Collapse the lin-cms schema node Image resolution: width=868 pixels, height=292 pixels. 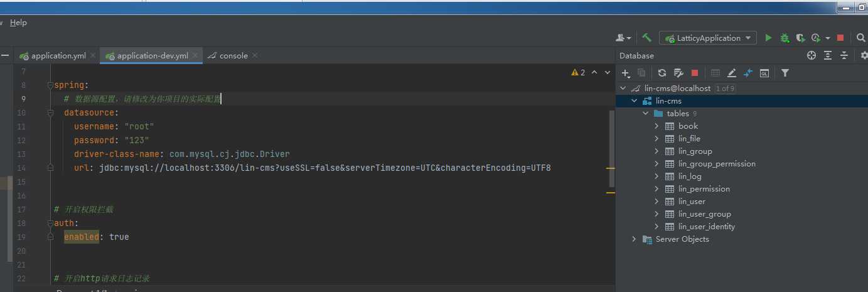[634, 101]
